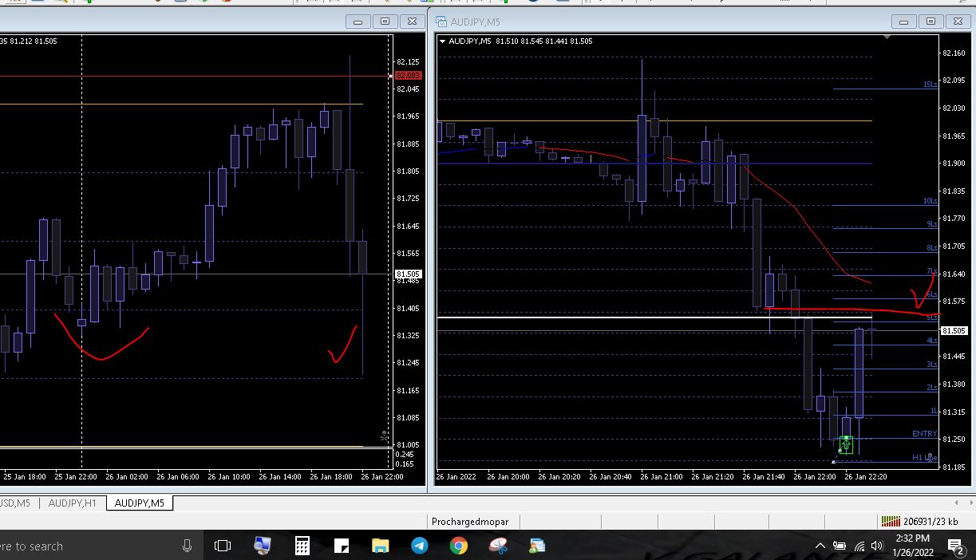Select the AUDJPY,M5 chart tab
The image size is (976, 560).
click(x=139, y=503)
